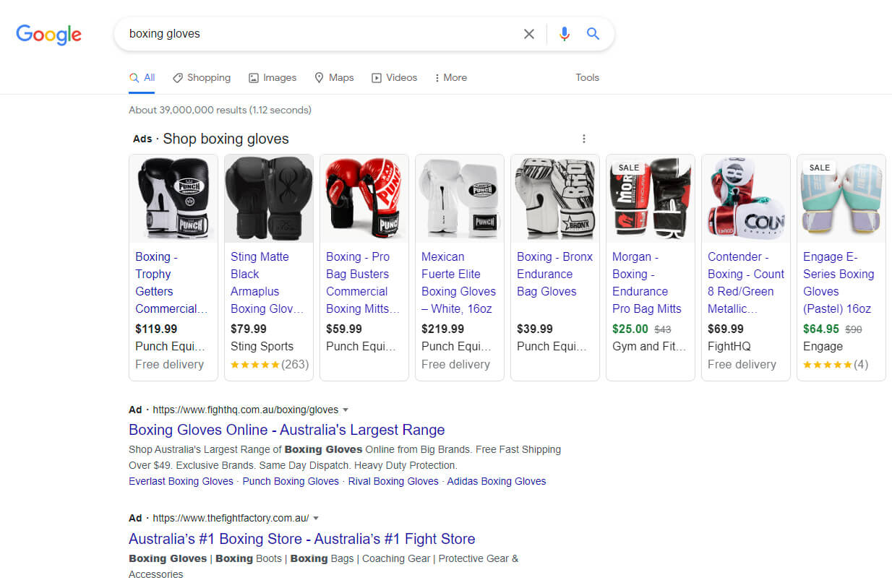Open the red Punch Bag Busters image
Screen dimensions: 892x588
364,198
